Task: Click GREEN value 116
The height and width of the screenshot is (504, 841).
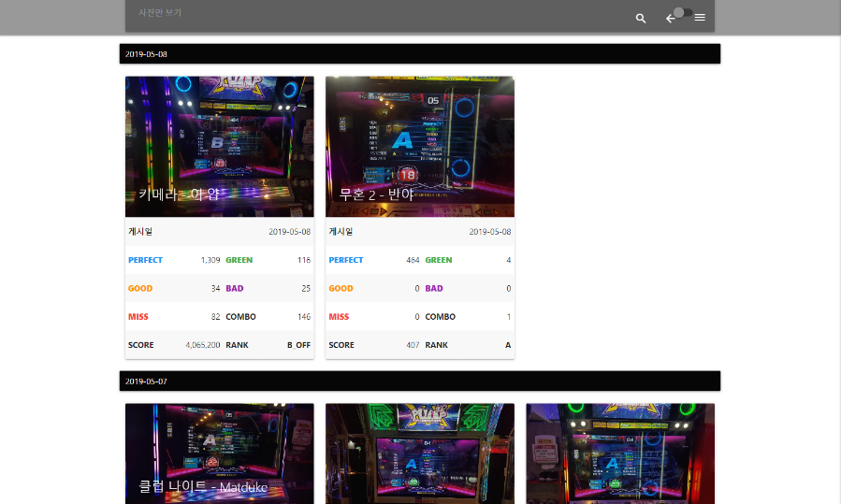Action: pyautogui.click(x=304, y=260)
